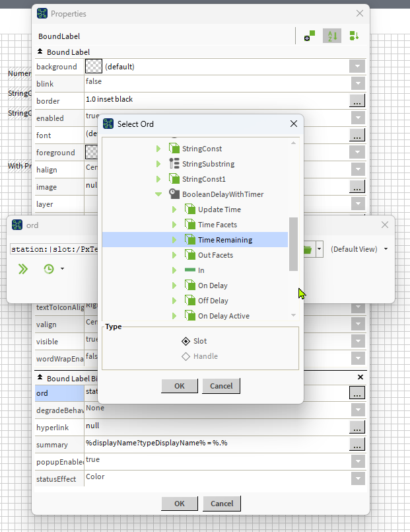Click the green double-arrow icon in ord dialog
This screenshot has width=410, height=532.
tap(23, 269)
